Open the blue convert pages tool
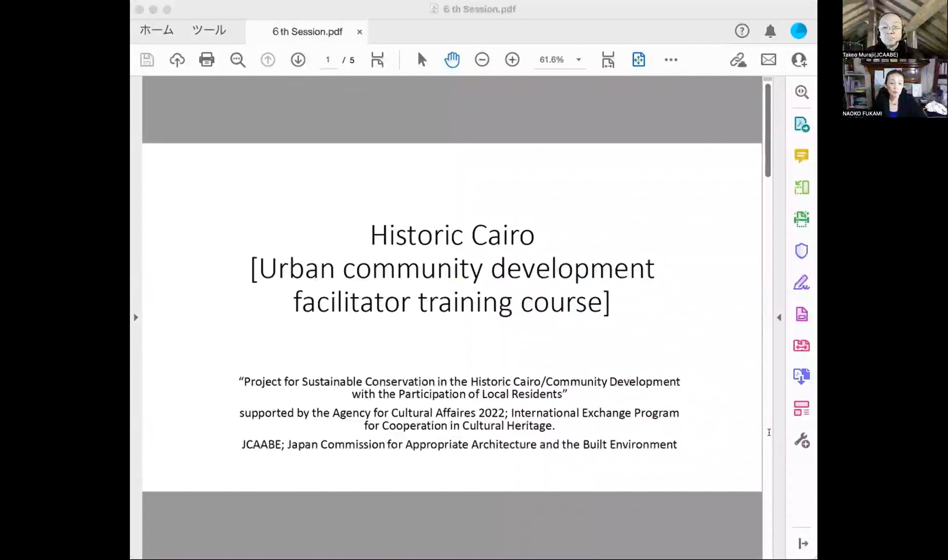948x560 pixels. (x=802, y=376)
